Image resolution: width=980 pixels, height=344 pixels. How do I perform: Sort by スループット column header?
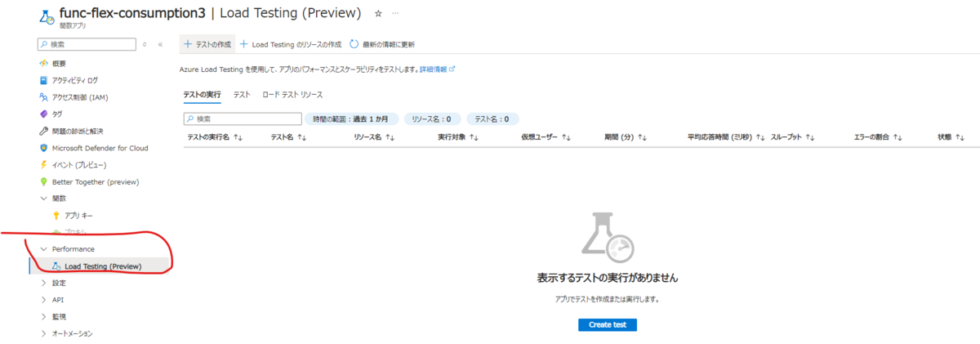coord(793,138)
